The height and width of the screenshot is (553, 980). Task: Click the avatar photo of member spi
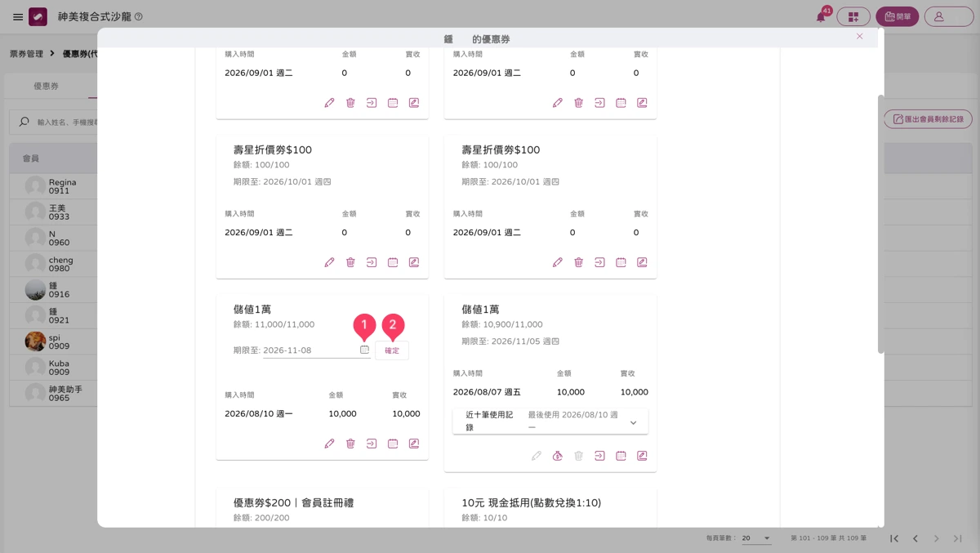pos(35,341)
